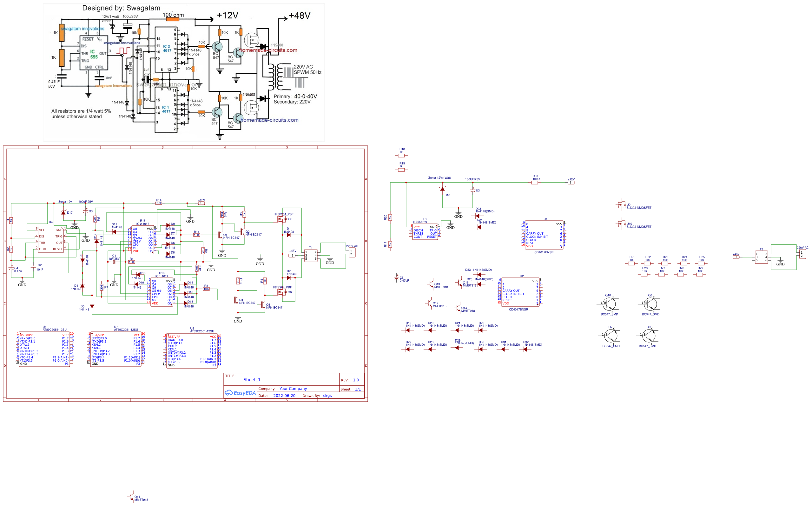Click the Swagatam reference circuit image
812x507 pixels.
(x=184, y=72)
